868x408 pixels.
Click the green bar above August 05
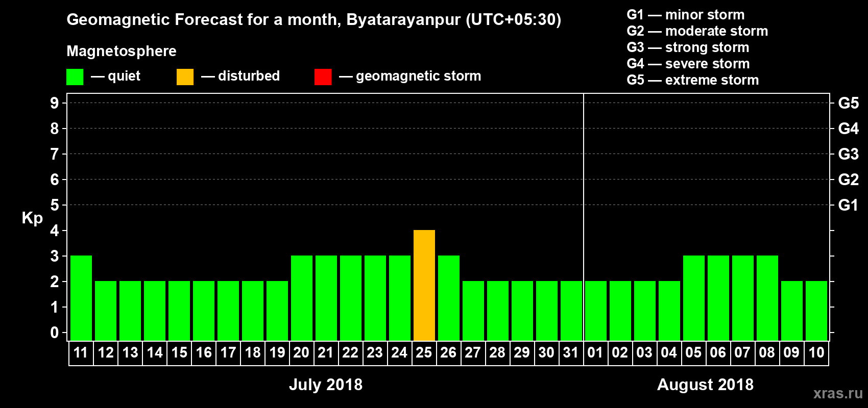[x=693, y=298]
